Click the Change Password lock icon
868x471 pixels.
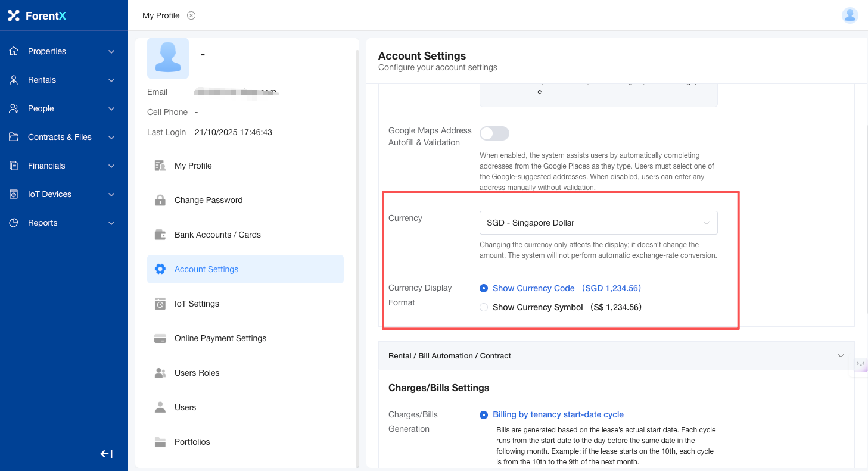160,200
